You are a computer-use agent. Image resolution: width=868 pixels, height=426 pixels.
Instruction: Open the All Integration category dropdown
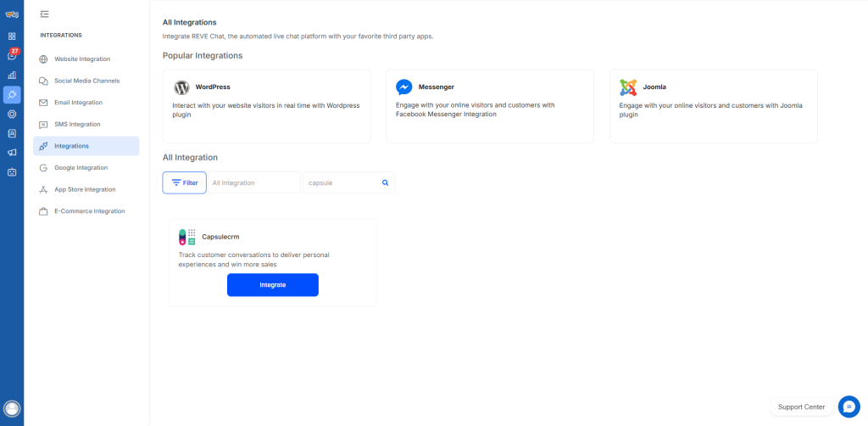click(254, 182)
